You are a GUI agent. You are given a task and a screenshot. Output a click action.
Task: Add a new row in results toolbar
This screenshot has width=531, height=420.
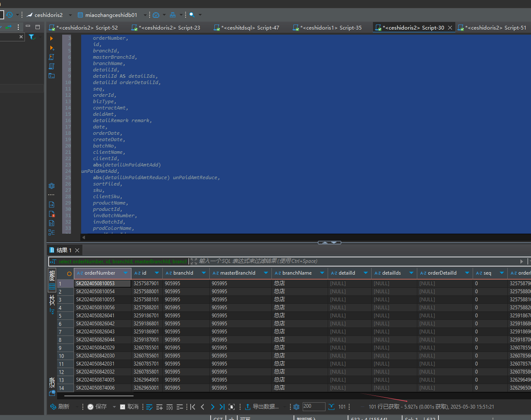[x=159, y=407]
